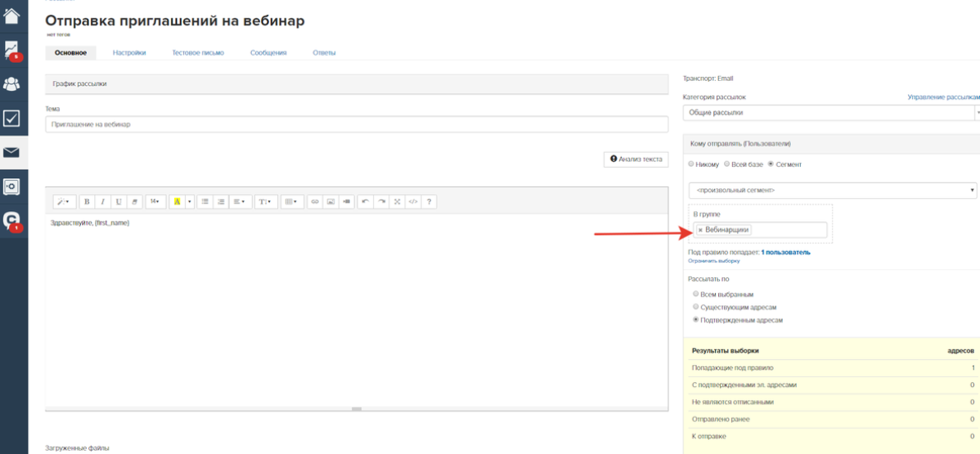This screenshot has width=980, height=454.
Task: Click the Попадающие под правило row
Action: point(832,368)
